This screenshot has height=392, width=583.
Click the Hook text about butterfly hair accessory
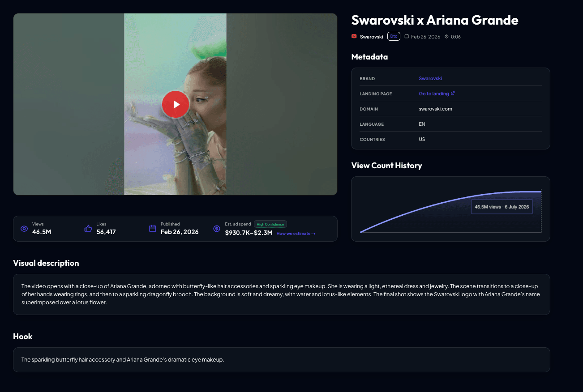123,359
